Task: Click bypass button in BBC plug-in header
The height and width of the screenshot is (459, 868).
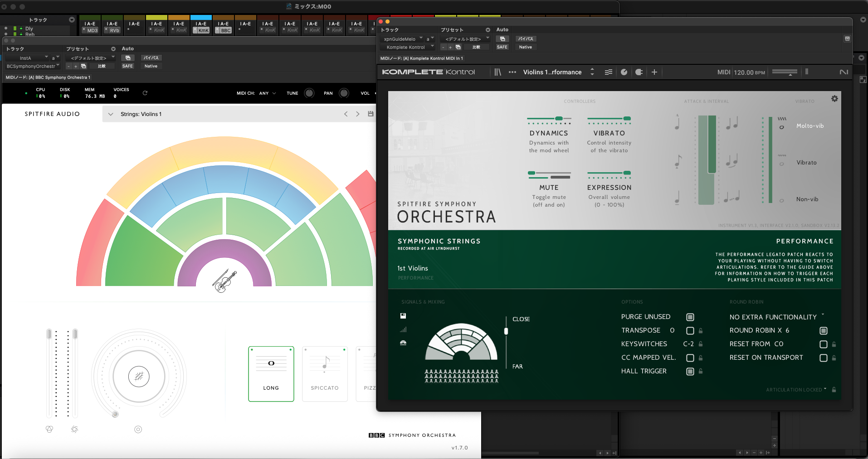Action: (151, 58)
